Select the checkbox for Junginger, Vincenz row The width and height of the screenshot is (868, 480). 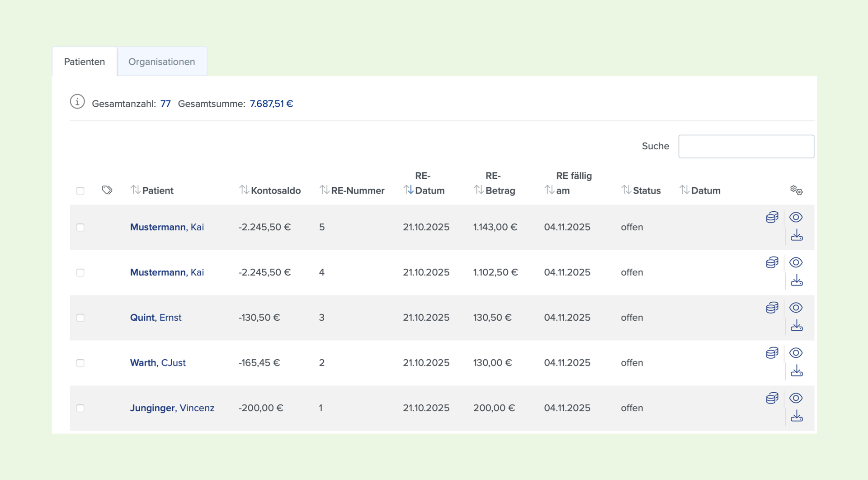(x=80, y=408)
